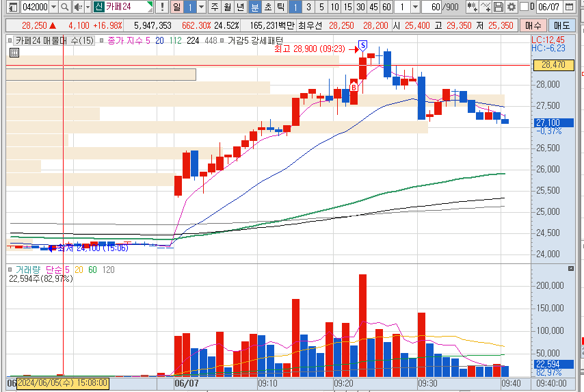Click the green corner marker in the 카페24 name box

[150, 5]
